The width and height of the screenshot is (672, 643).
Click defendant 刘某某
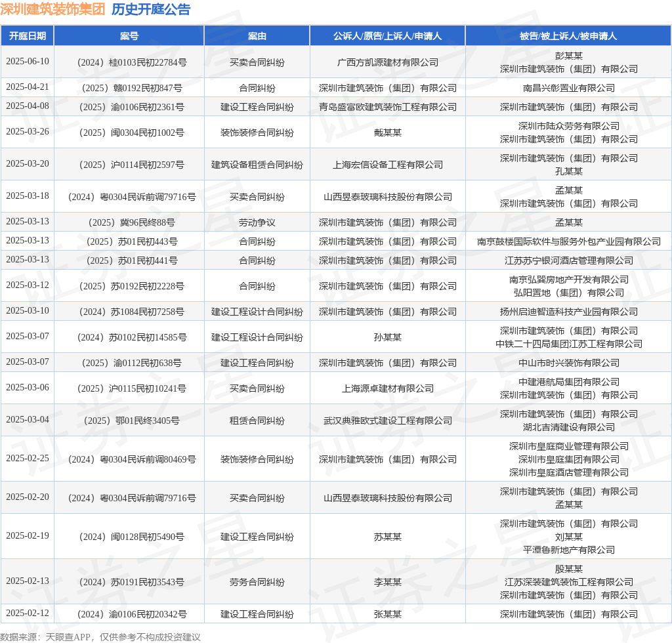click(569, 537)
